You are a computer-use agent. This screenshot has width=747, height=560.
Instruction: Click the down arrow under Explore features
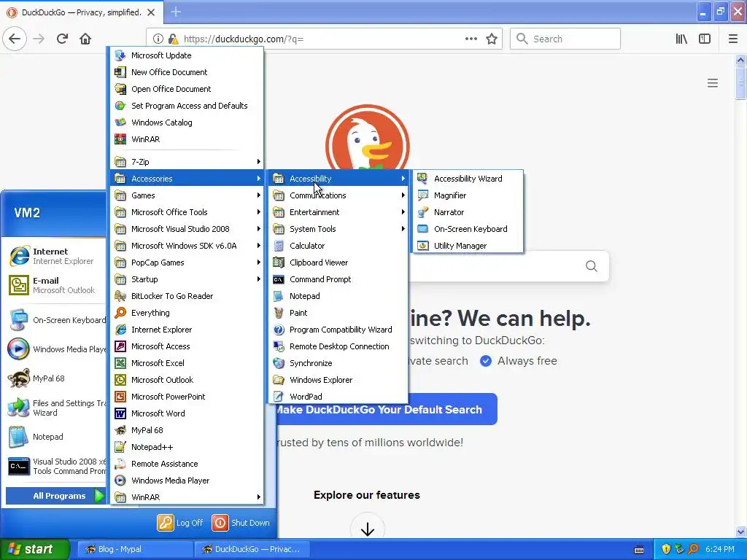(x=368, y=529)
